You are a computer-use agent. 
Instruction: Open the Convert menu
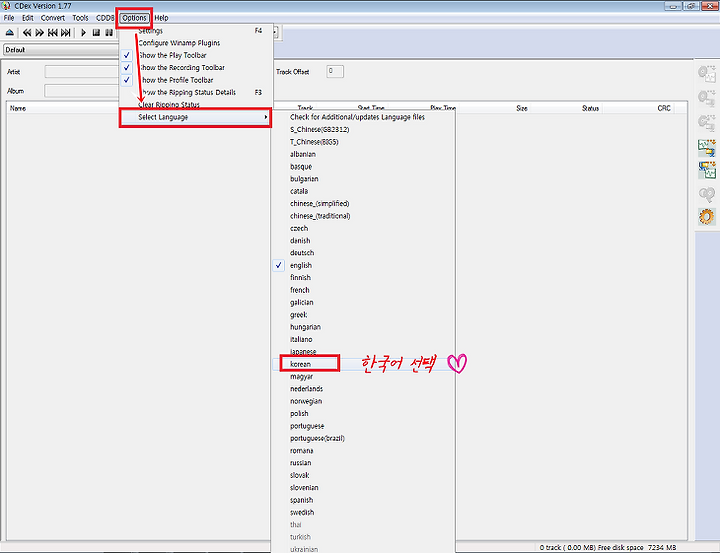pyautogui.click(x=53, y=18)
